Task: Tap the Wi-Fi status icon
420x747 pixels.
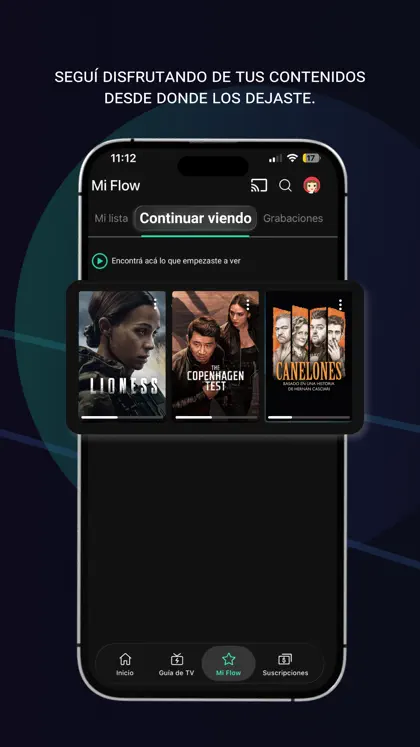Action: [292, 158]
